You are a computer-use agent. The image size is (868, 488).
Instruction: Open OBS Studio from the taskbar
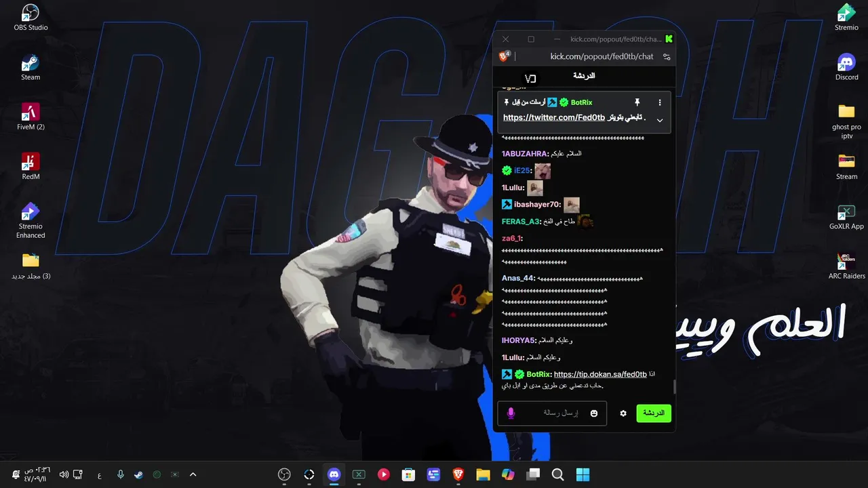pos(284,474)
